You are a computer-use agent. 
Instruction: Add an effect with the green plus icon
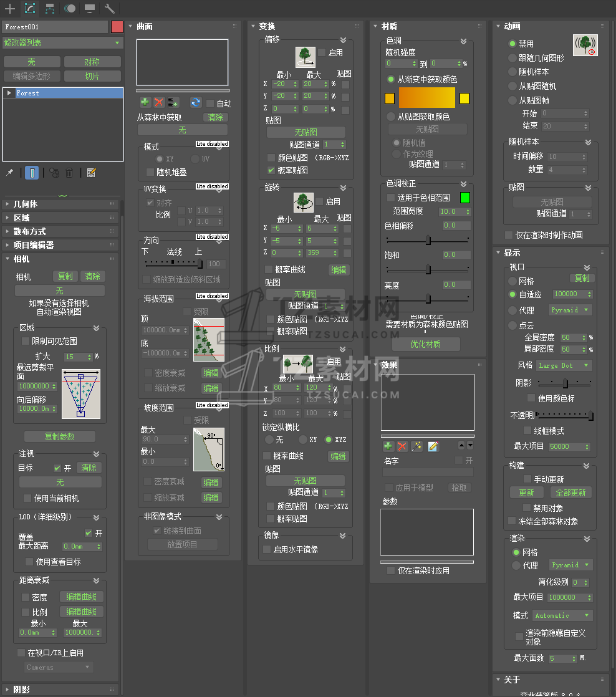(388, 446)
